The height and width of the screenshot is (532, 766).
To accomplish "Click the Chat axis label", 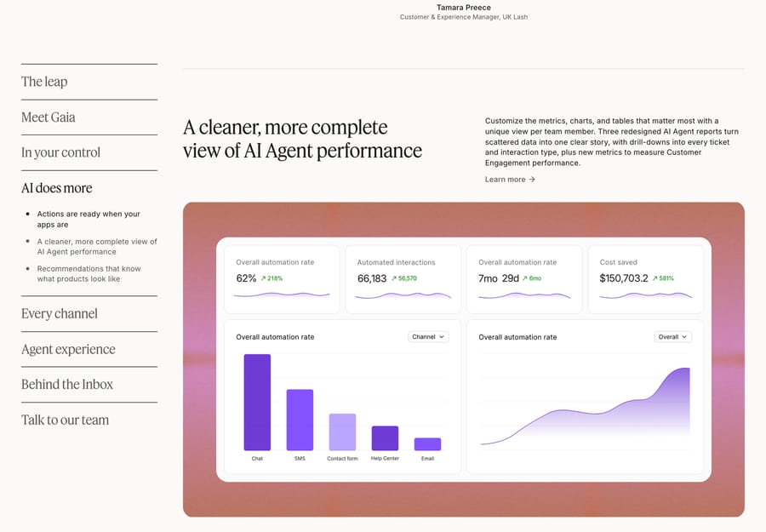I will (257, 459).
